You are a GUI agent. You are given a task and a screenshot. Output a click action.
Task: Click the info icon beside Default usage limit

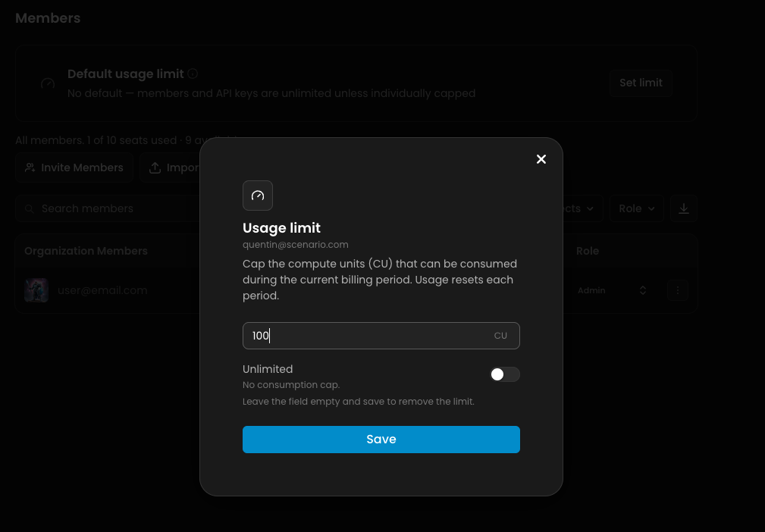(x=193, y=74)
